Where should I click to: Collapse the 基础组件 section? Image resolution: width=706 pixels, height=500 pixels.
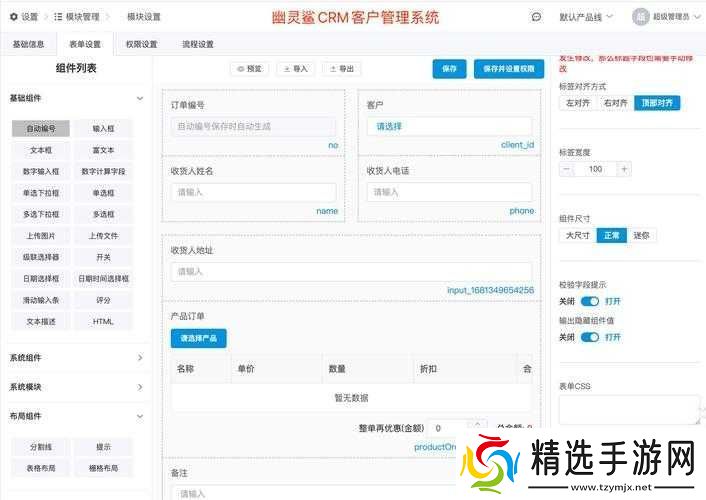tap(140, 98)
